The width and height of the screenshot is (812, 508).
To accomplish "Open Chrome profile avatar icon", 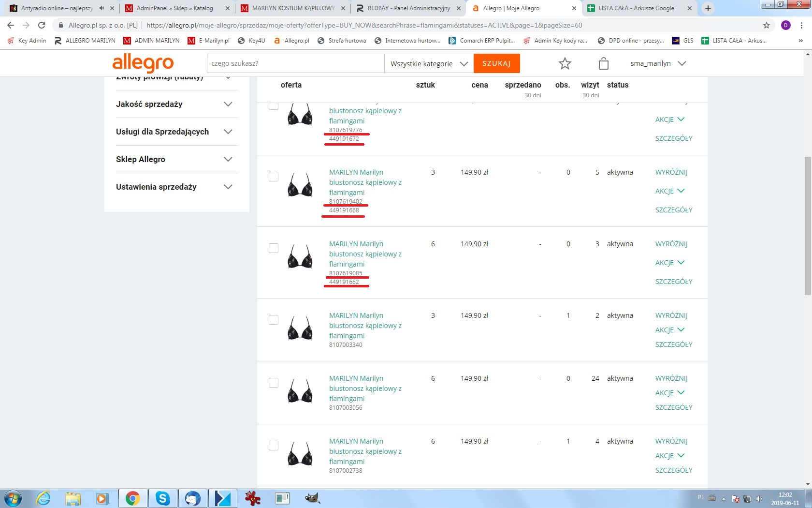I will pos(786,25).
